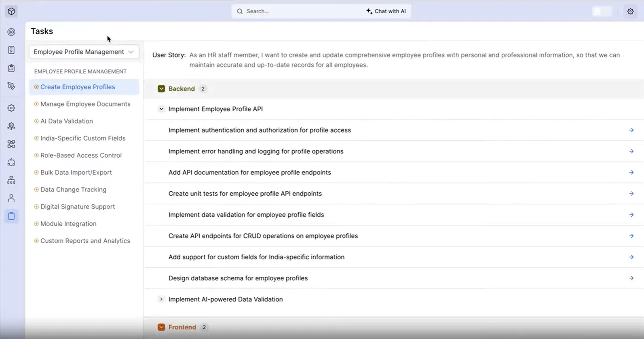The width and height of the screenshot is (644, 339).
Task: Click 'Add API documentation for employee profile endpoints'
Action: tap(250, 173)
